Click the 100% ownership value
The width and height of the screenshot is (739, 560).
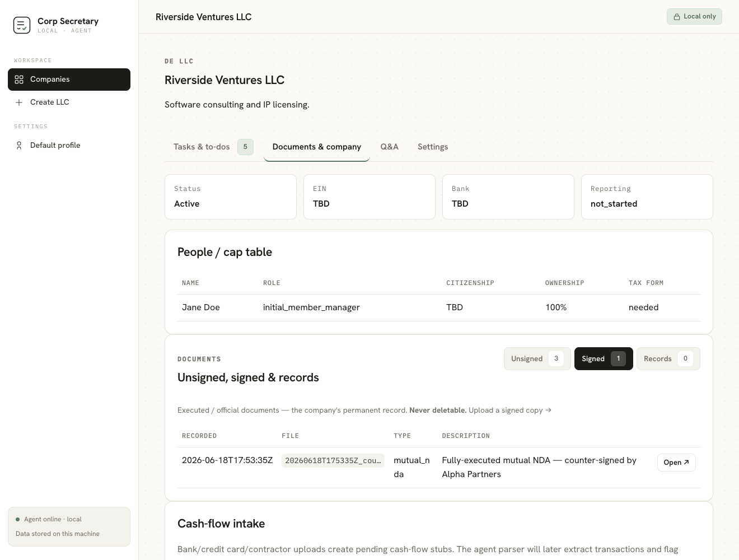(556, 307)
